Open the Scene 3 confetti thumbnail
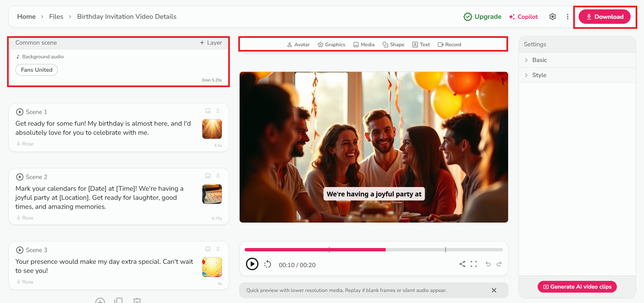Screen dimensions: 644x303 212,267
